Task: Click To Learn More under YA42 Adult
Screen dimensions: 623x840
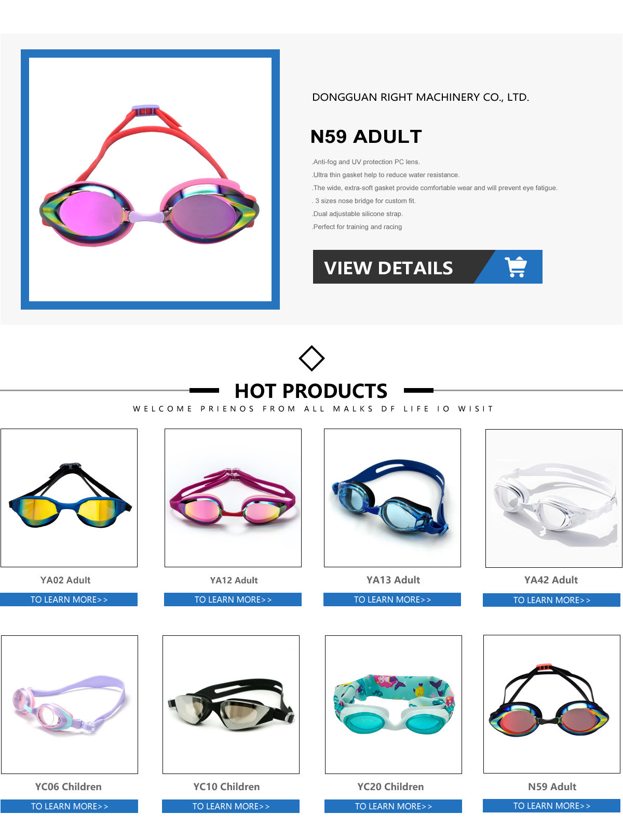Action: click(552, 600)
